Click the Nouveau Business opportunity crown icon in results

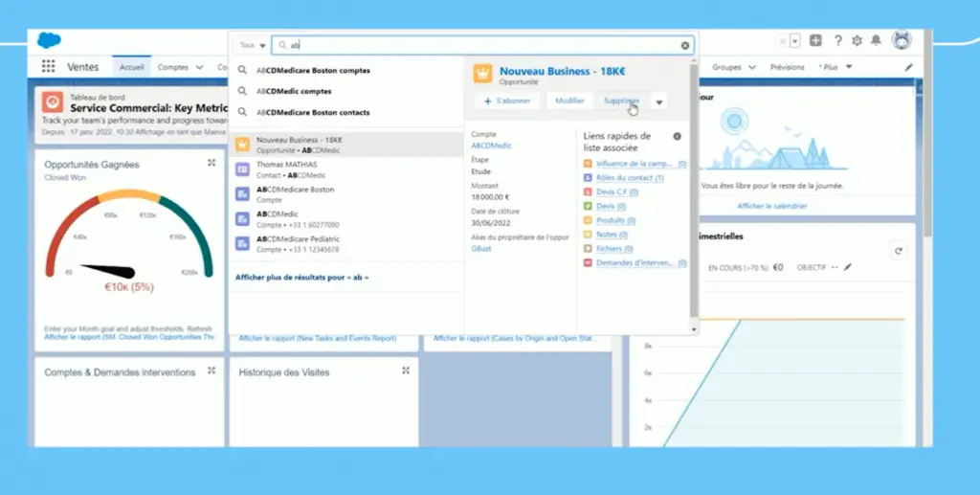coord(242,145)
